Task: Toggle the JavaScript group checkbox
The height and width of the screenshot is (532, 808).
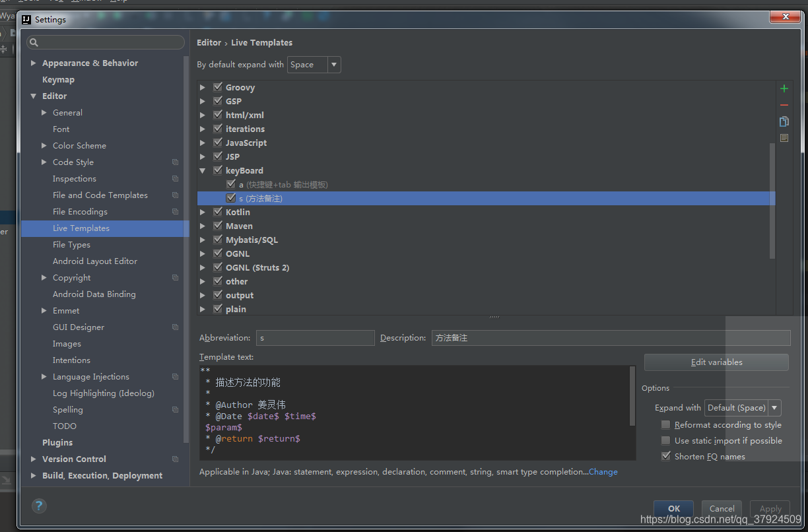Action: [x=218, y=143]
